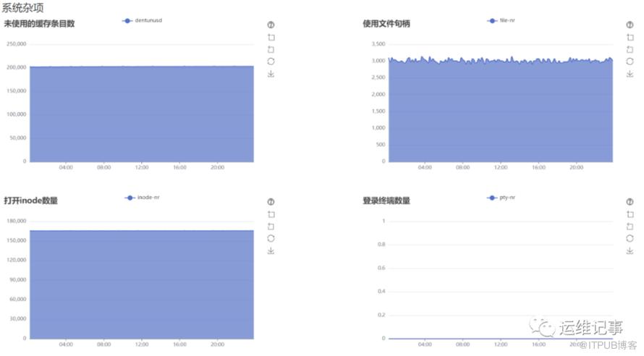Reset the zoom on the dentunusd chart
Viewport: 644px width, 356px height.
click(271, 50)
